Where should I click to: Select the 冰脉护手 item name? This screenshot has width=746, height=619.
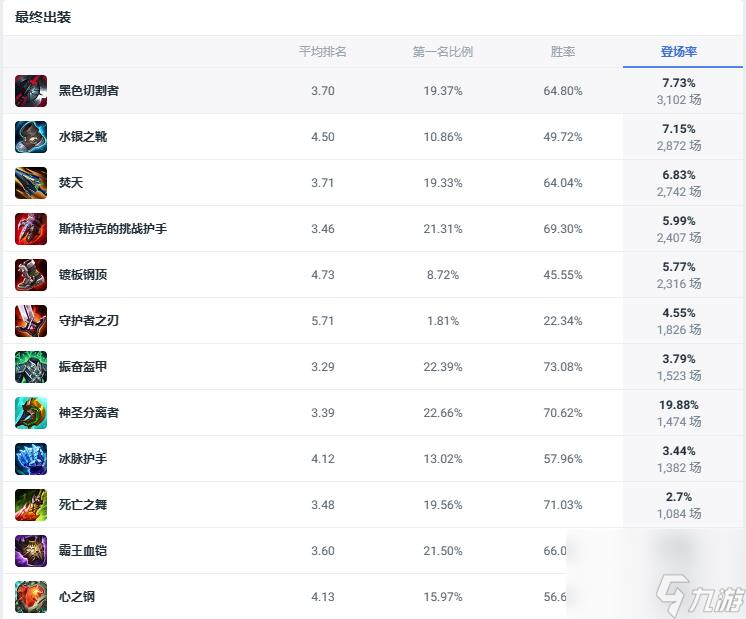coord(83,459)
